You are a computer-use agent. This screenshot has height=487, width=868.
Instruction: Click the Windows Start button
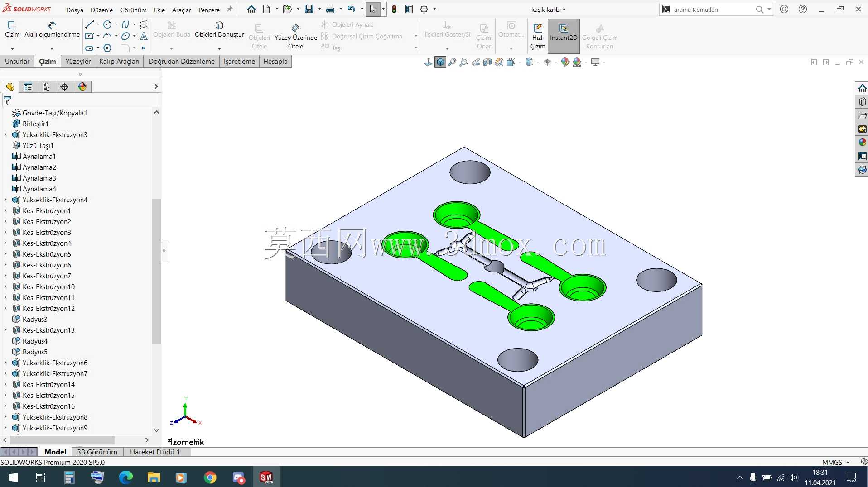tap(13, 477)
